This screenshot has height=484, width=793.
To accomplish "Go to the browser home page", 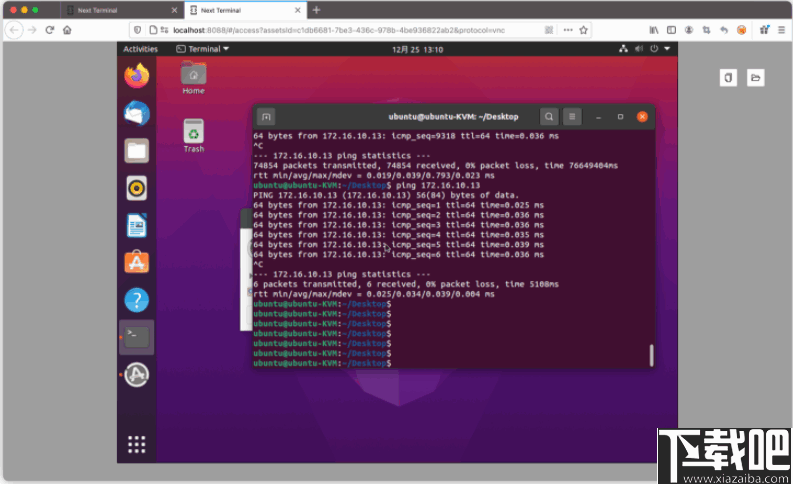I will (67, 30).
